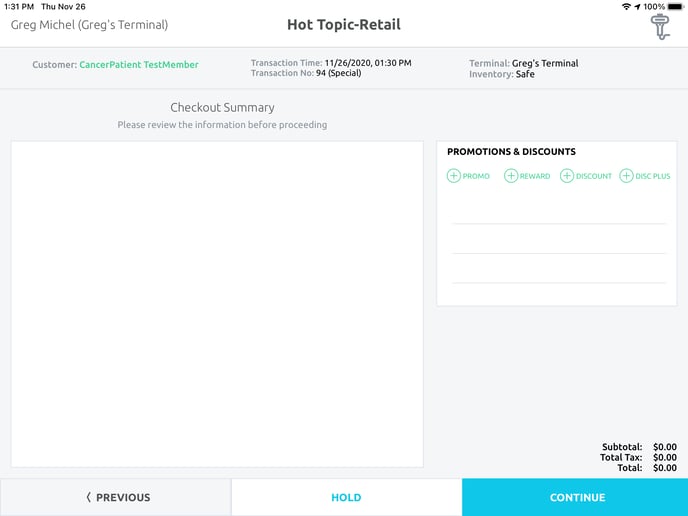
Task: Click the battery indicator icon
Action: (676, 6)
